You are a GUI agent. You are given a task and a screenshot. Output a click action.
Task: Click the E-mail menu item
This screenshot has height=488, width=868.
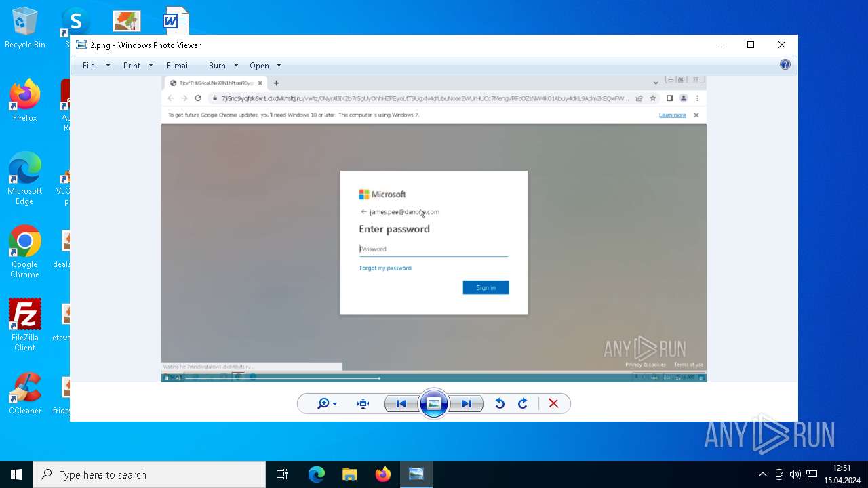178,66
